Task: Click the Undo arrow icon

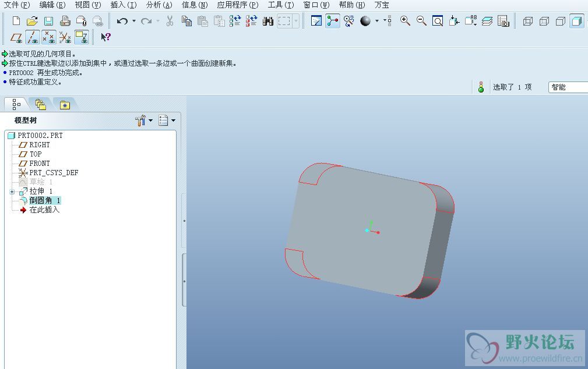Action: (122, 21)
